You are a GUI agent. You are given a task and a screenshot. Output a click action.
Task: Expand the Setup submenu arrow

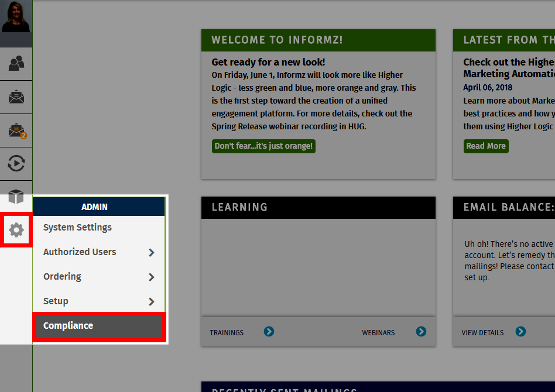[152, 301]
